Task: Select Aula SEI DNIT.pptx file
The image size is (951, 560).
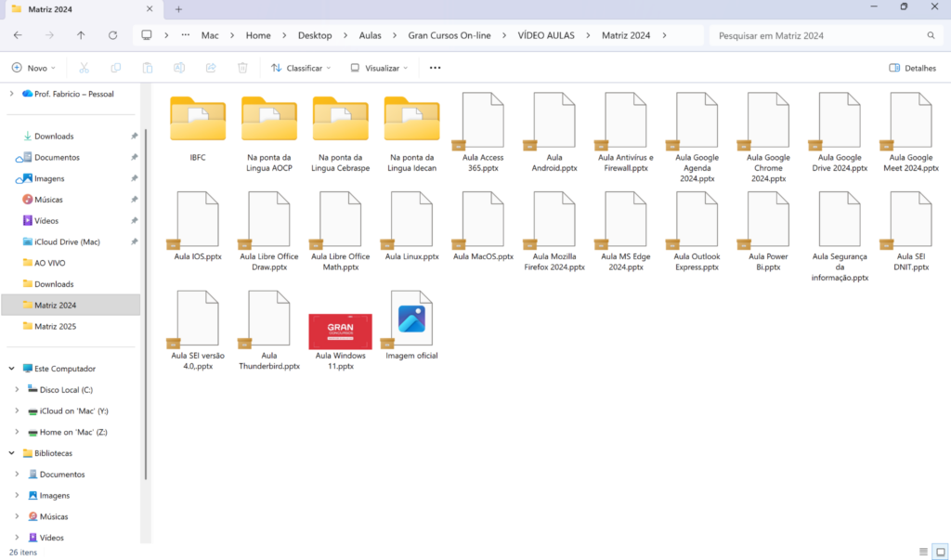Action: coord(911,231)
